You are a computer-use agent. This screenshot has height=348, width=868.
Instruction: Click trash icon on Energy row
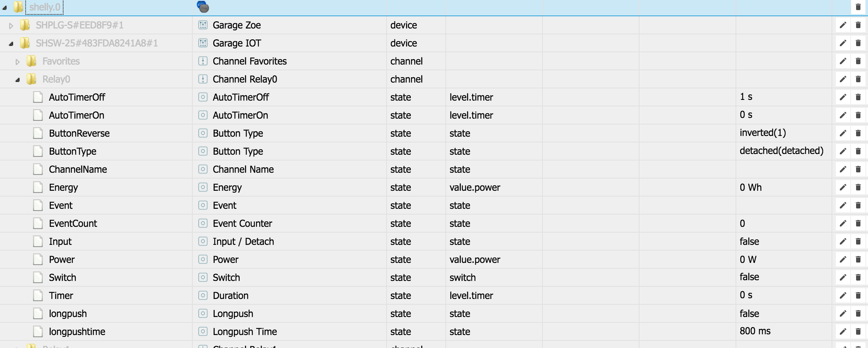pos(858,188)
